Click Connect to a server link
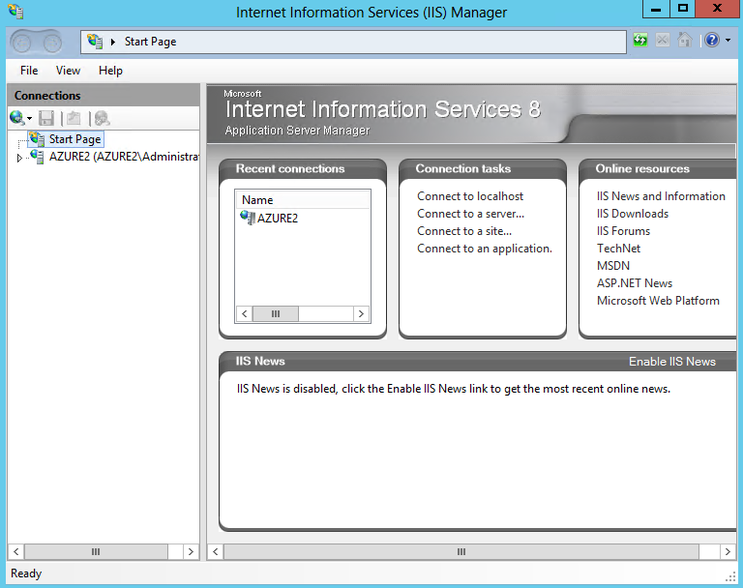Image resolution: width=743 pixels, height=588 pixels. point(471,214)
